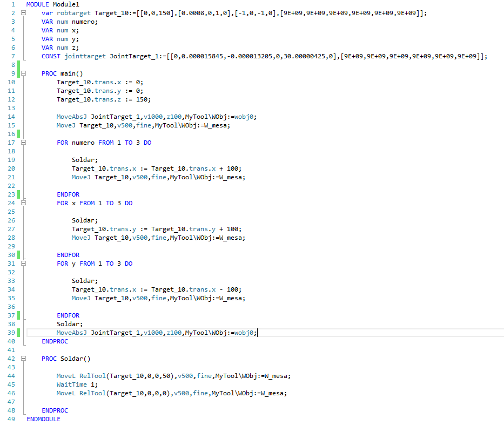Click the CONST jointtarget JointTarget_1 line
Screen dimensions: 504x432
(264, 56)
